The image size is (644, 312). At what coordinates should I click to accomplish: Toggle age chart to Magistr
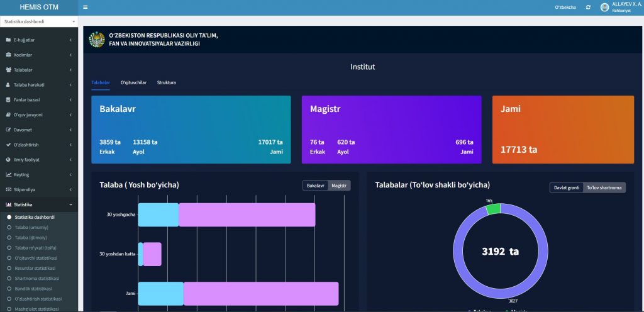click(339, 186)
